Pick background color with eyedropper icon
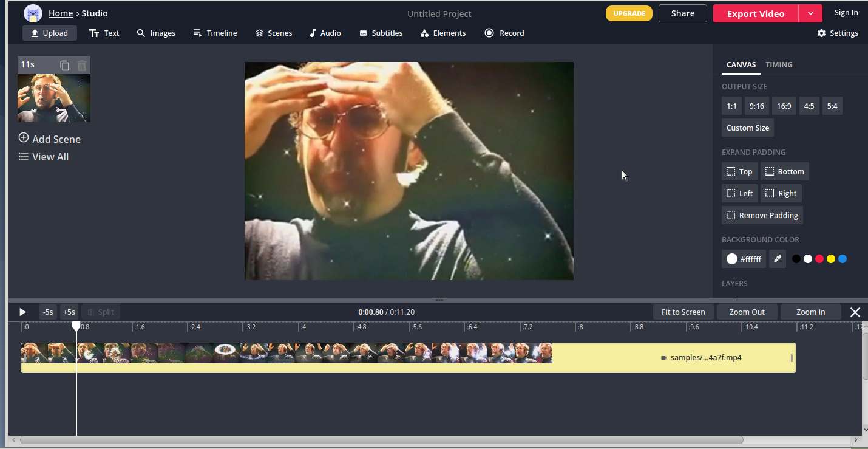The height and width of the screenshot is (449, 868). click(777, 259)
